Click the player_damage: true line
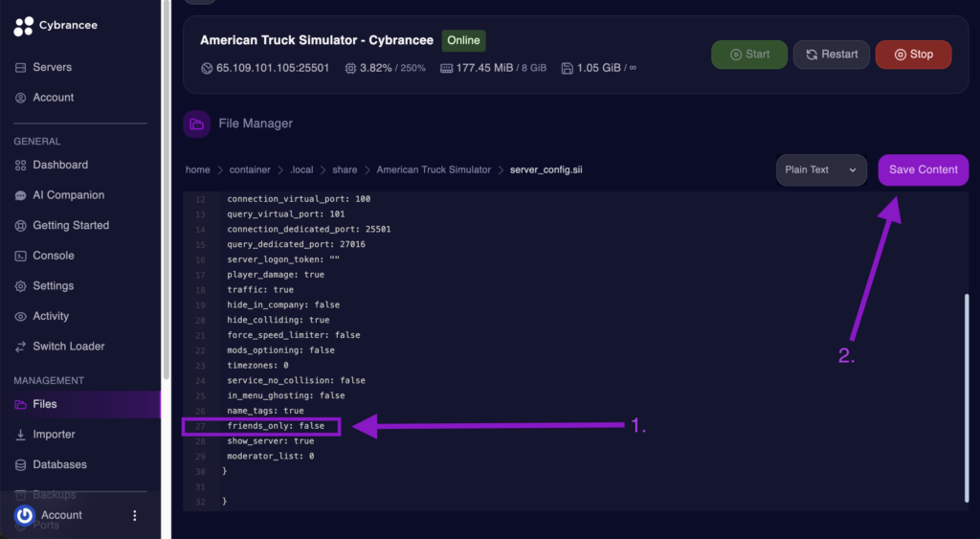The image size is (980, 539). coord(276,275)
